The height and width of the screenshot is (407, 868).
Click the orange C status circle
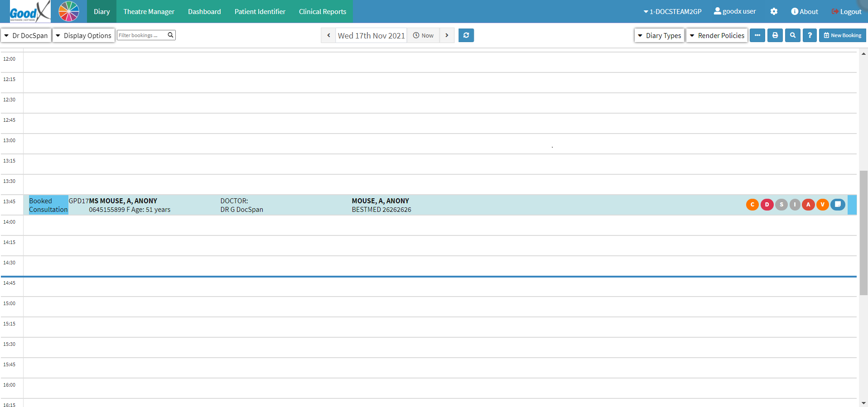pos(752,205)
